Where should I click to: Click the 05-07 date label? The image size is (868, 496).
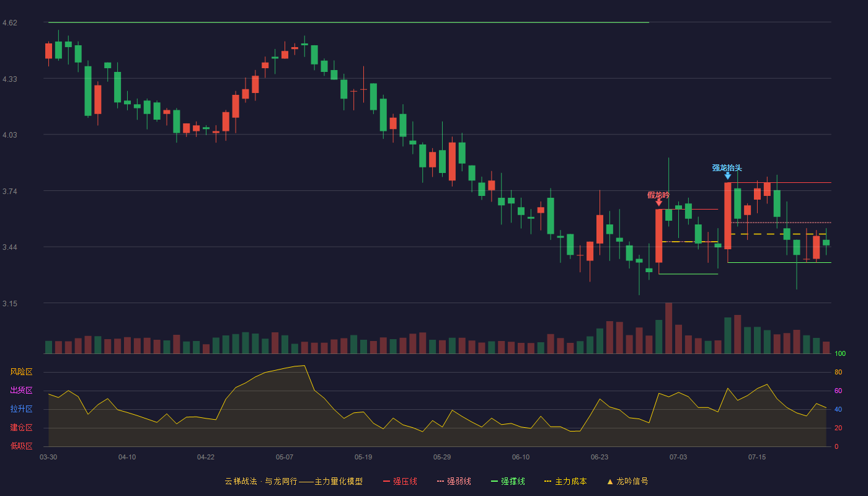[x=285, y=457]
